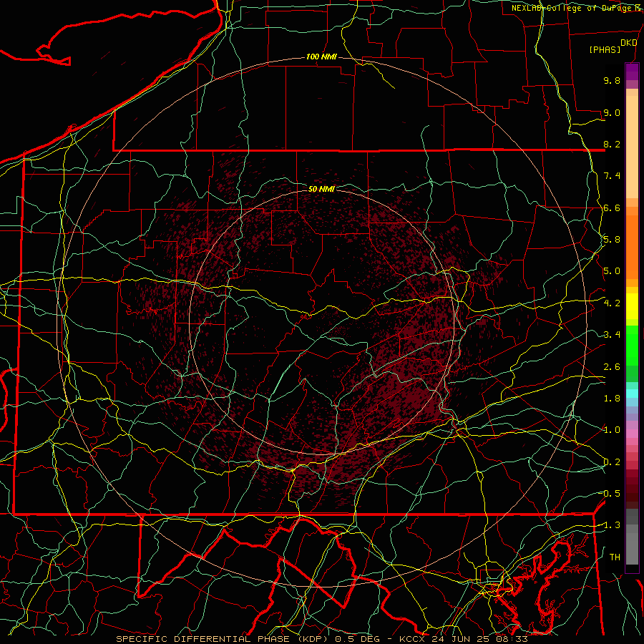The width and height of the screenshot is (644, 644).
Task: Pick the orange segment of the color bar
Action: (632, 247)
